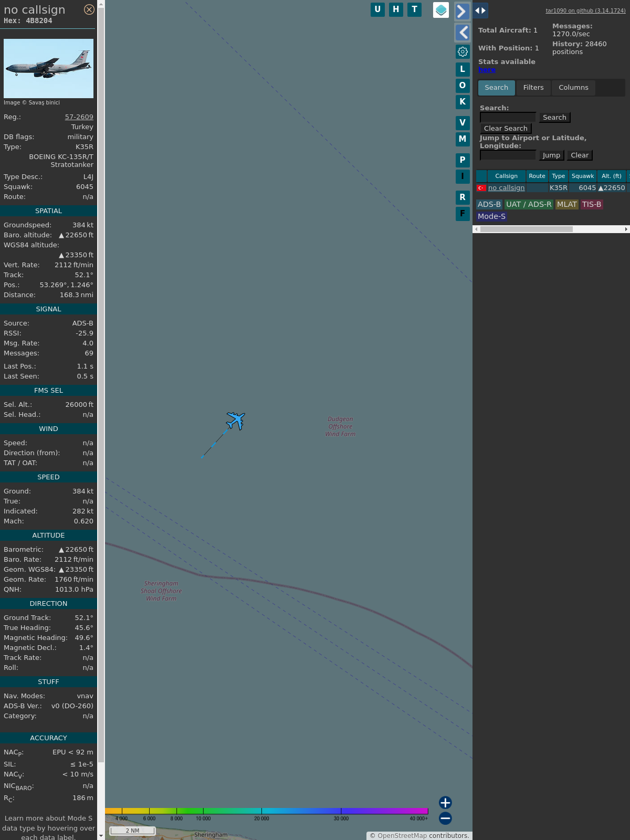Close the selected aircraft info panel
630x840 pixels.
[89, 9]
